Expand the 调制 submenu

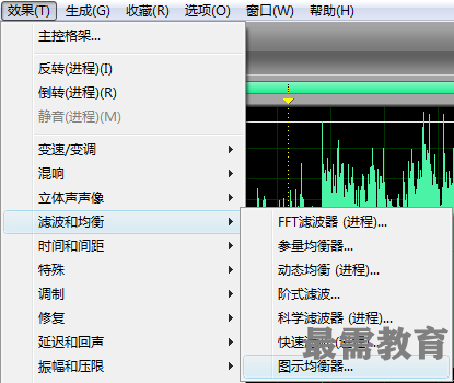click(122, 294)
